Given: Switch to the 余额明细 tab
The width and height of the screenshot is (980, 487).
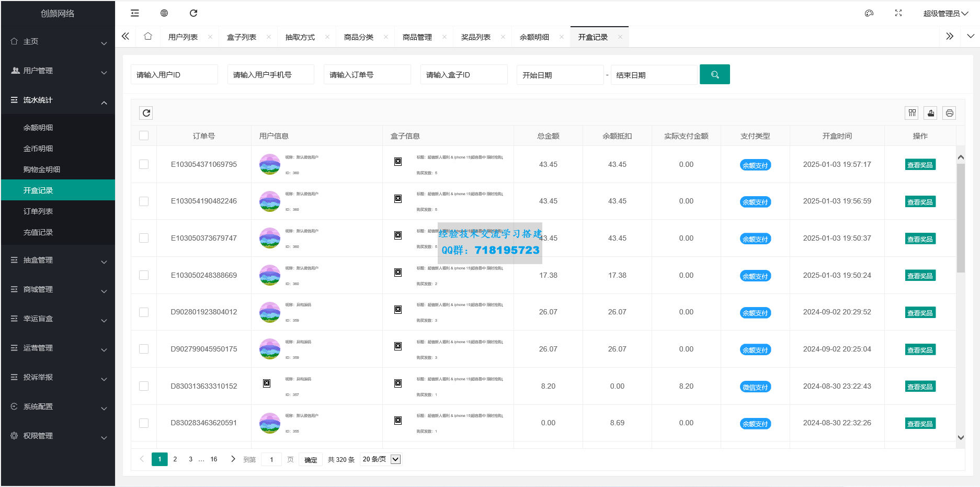Looking at the screenshot, I should tap(534, 37).
